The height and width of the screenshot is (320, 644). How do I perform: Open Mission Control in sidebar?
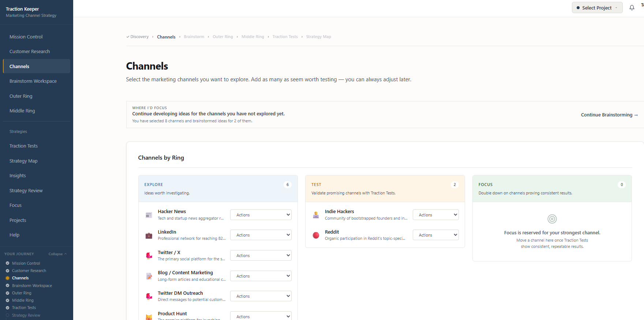tap(37, 37)
